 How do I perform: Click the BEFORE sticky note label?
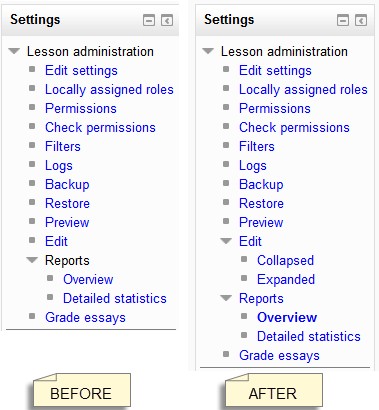point(81,391)
